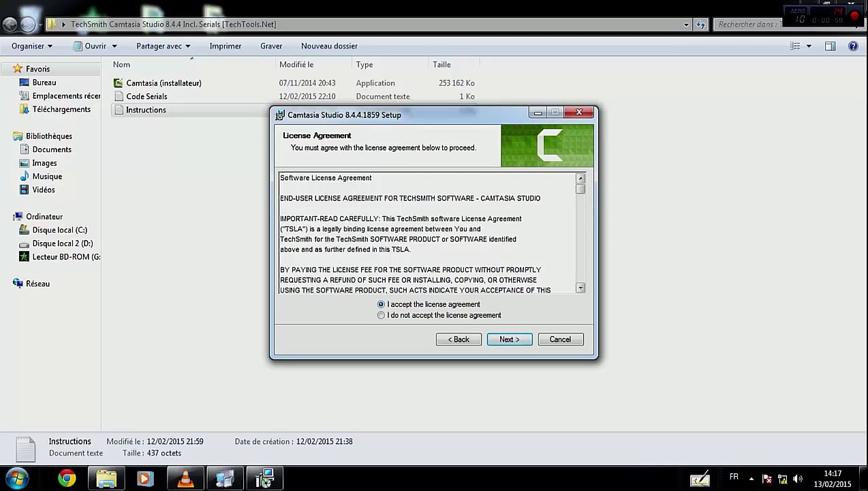The width and height of the screenshot is (868, 491).
Task: Open Disque local (C:)
Action: 59,230
